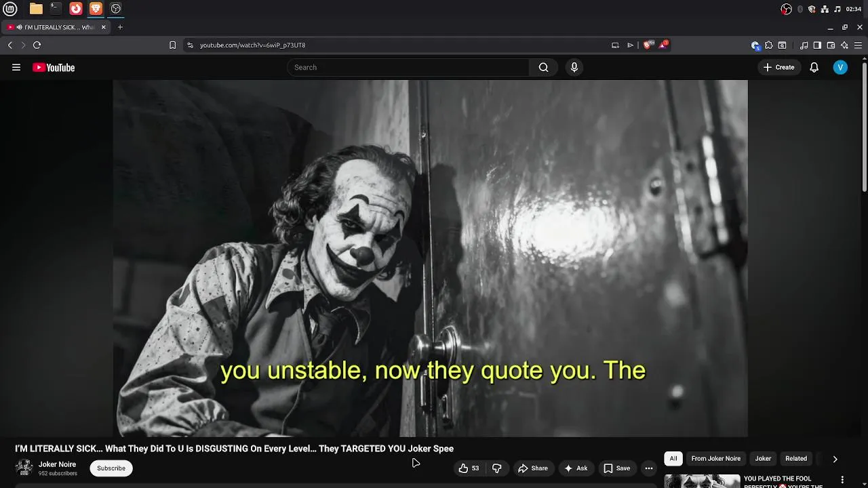Open the Brave Wallet icon
Image resolution: width=868 pixels, height=488 pixels.
coord(831,45)
